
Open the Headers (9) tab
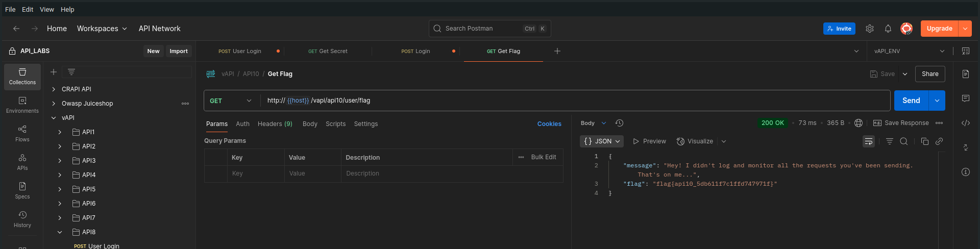click(x=275, y=124)
